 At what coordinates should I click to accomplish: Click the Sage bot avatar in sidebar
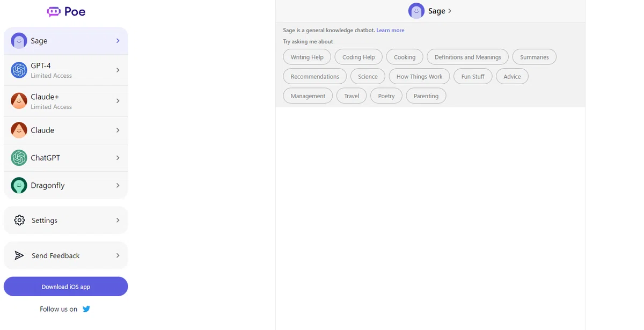19,41
